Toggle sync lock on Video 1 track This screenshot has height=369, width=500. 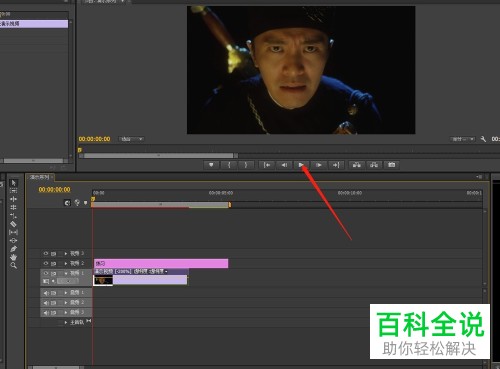tap(54, 273)
